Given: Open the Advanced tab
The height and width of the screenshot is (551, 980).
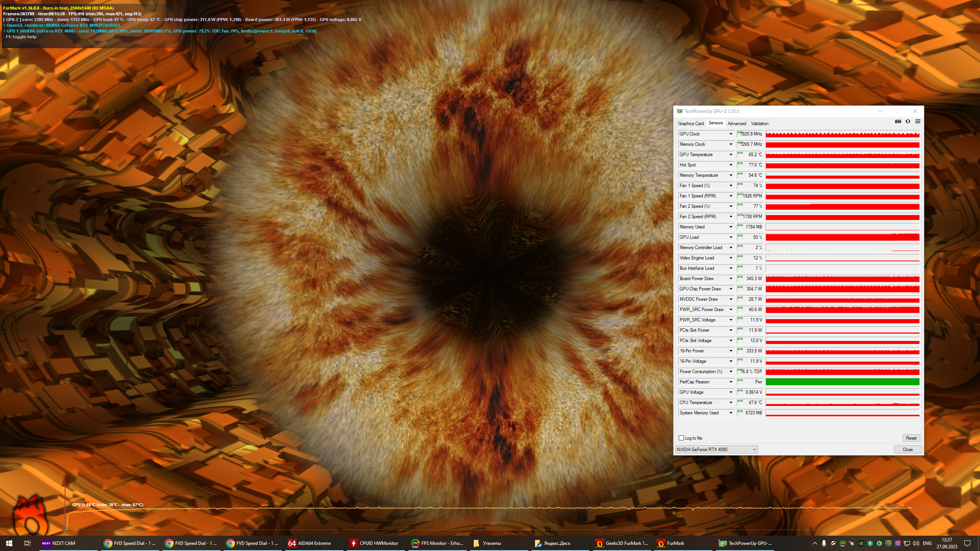Looking at the screenshot, I should coord(737,124).
